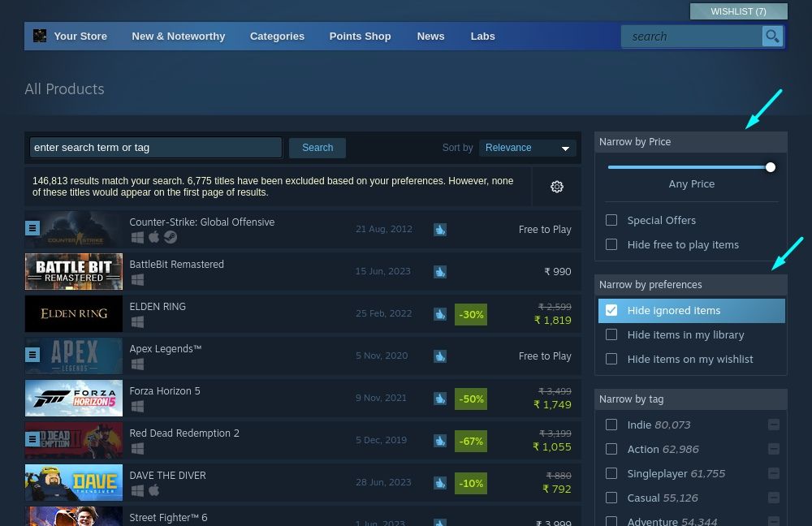The width and height of the screenshot is (812, 526).
Task: Open the Categories menu
Action: point(277,37)
